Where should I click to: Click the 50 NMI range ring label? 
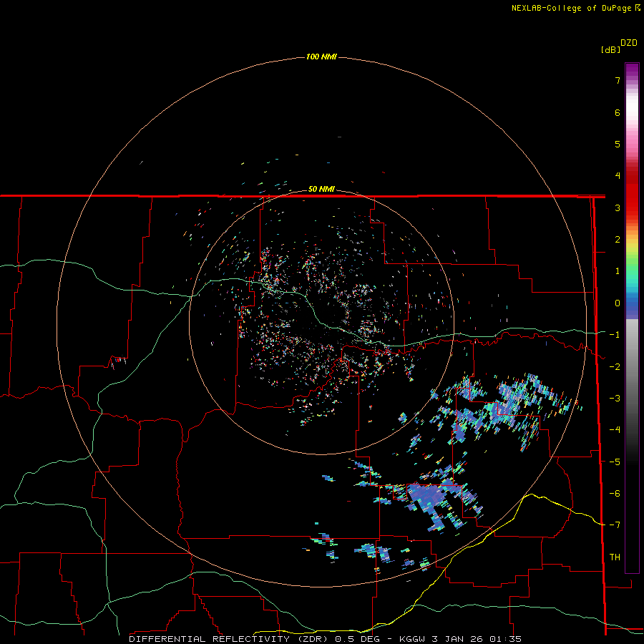click(321, 189)
